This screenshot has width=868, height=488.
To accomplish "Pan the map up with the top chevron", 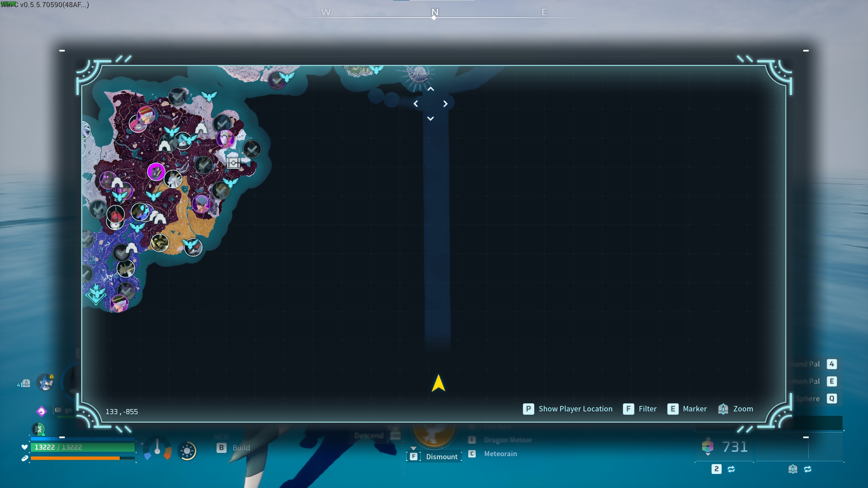I will (431, 89).
